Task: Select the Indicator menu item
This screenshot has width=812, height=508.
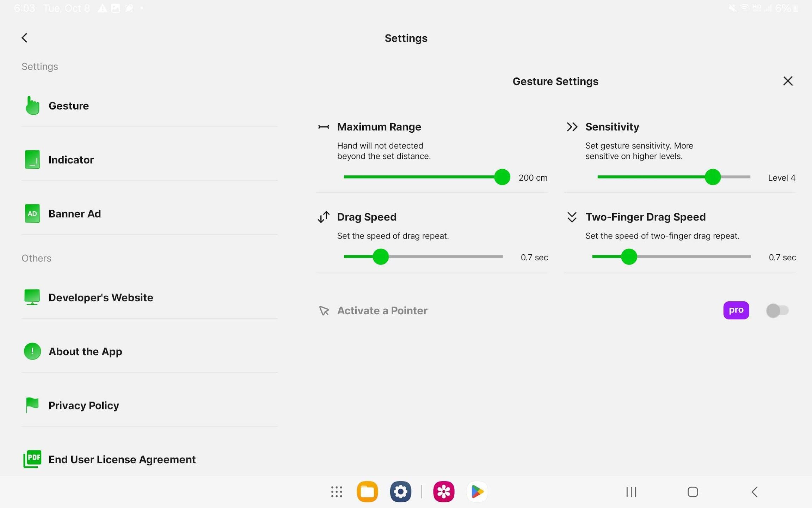Action: (x=71, y=160)
